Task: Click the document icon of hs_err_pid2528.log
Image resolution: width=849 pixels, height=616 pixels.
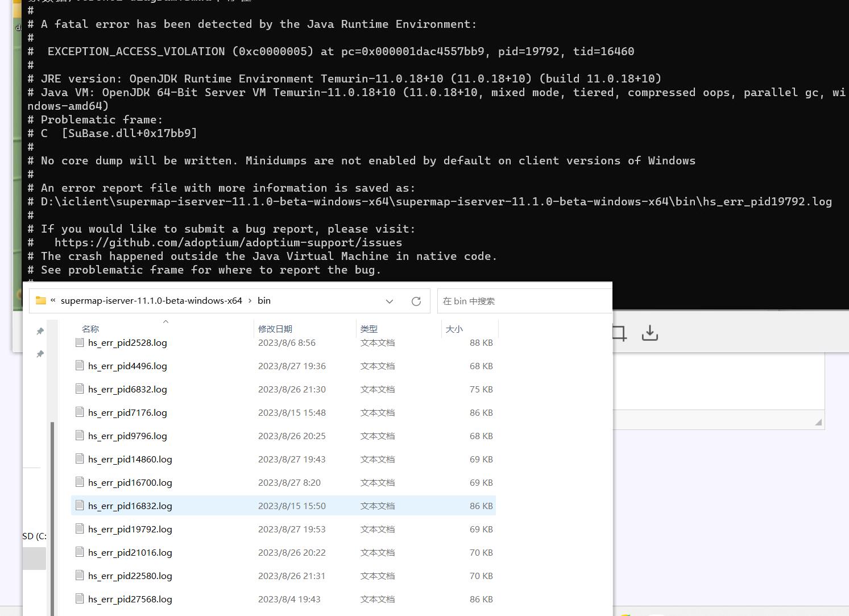Action: pyautogui.click(x=80, y=342)
